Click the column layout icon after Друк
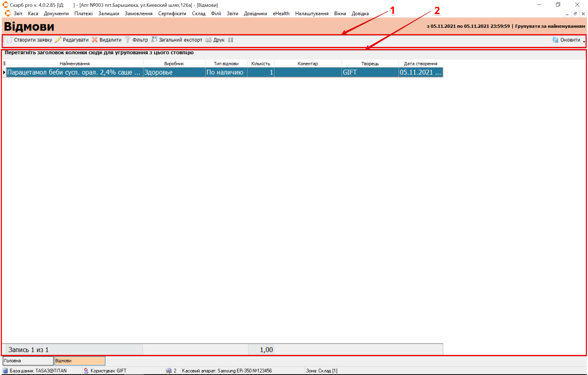 click(x=231, y=40)
